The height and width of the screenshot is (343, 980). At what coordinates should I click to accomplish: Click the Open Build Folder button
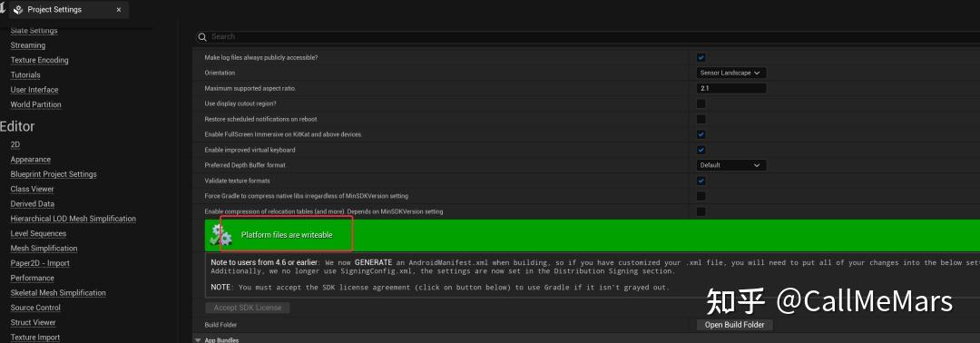tap(734, 325)
